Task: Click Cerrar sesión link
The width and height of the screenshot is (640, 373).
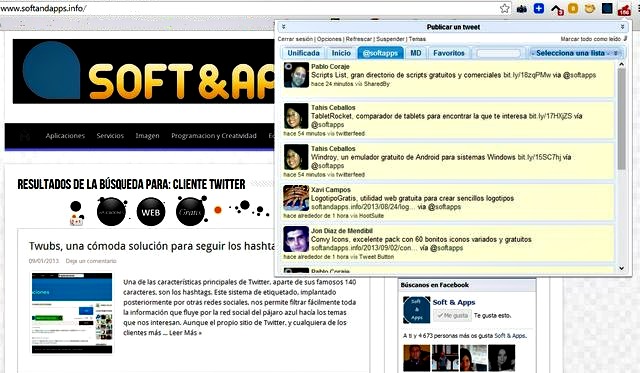Action: [x=295, y=39]
